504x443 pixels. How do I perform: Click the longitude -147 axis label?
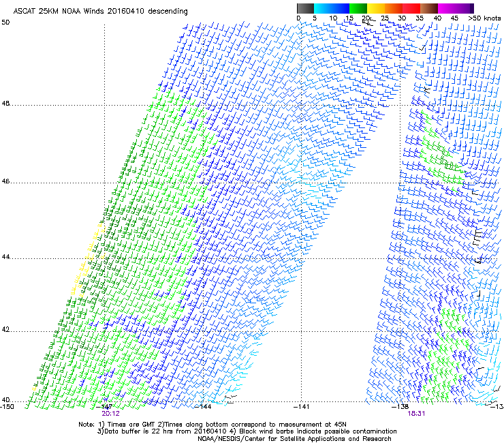pos(105,406)
